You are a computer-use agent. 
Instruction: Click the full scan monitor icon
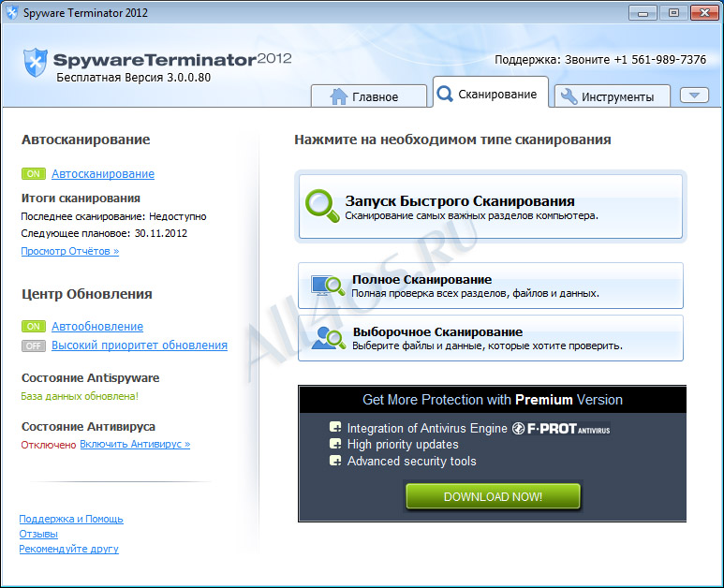pos(328,286)
